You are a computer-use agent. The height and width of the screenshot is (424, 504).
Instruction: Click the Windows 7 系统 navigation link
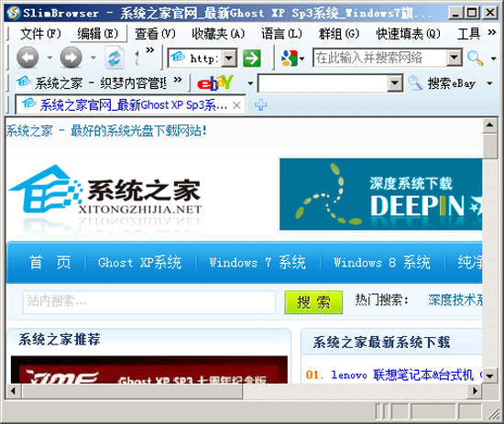point(257,263)
